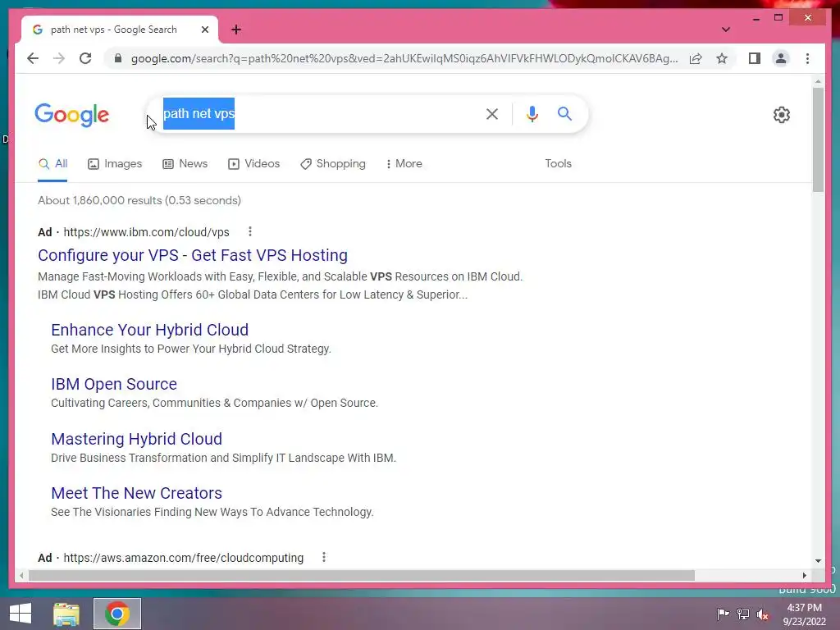The height and width of the screenshot is (630, 840).
Task: Open the taskbar clock and date
Action: tap(804, 614)
